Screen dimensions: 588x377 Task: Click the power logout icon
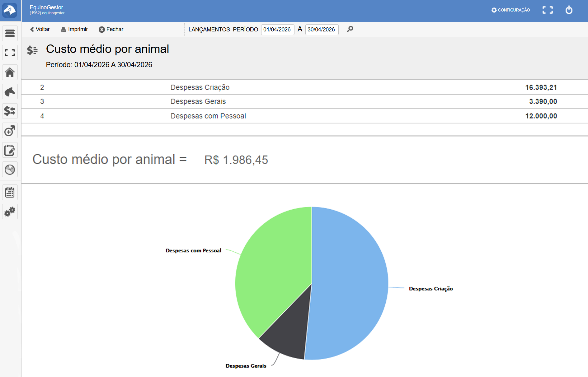coord(569,10)
